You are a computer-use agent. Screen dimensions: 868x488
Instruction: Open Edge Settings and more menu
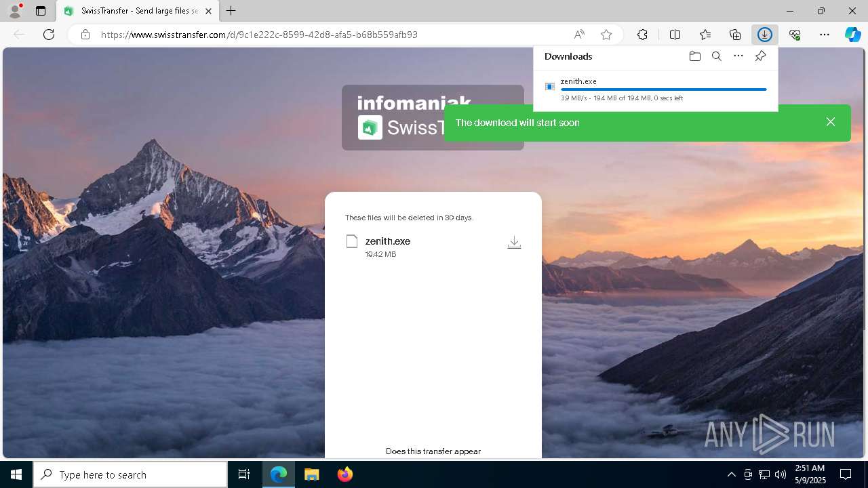pyautogui.click(x=825, y=35)
